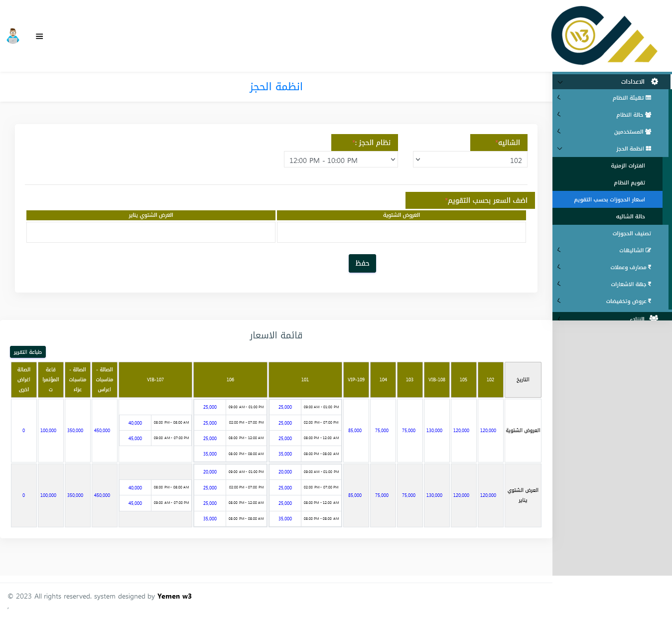672x620 pixels.
Task: Click the grid icon beside انظمة الحجز
Action: [649, 149]
